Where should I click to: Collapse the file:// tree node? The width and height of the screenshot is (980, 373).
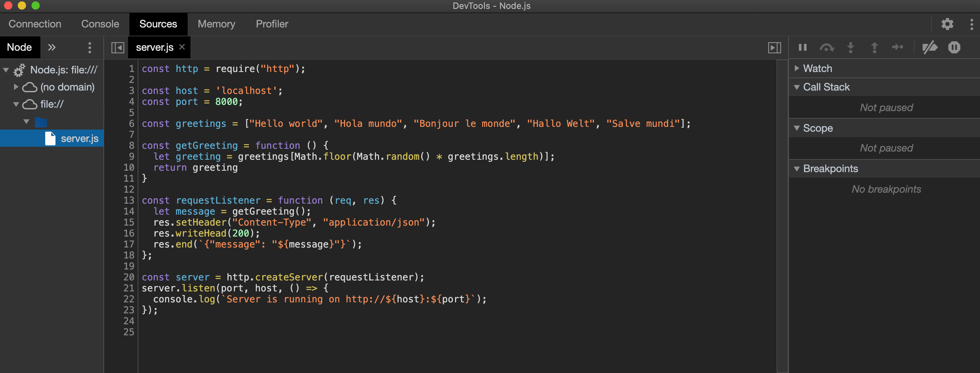16,105
